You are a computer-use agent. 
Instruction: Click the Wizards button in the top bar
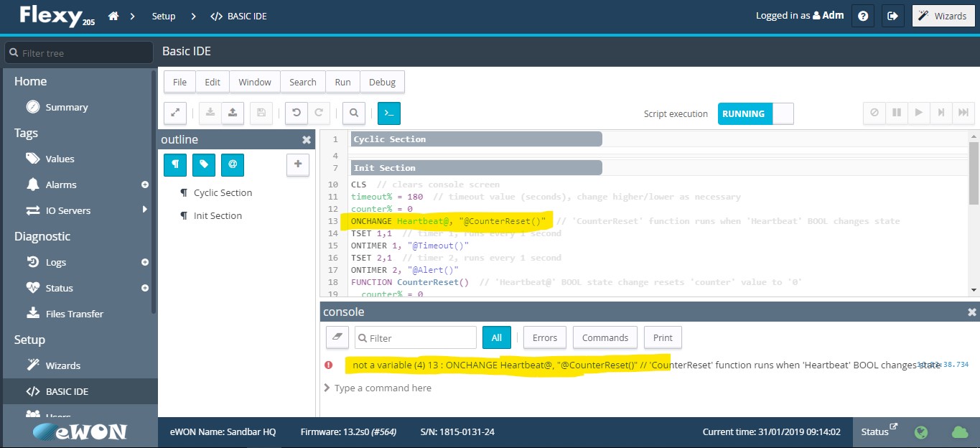tap(943, 15)
